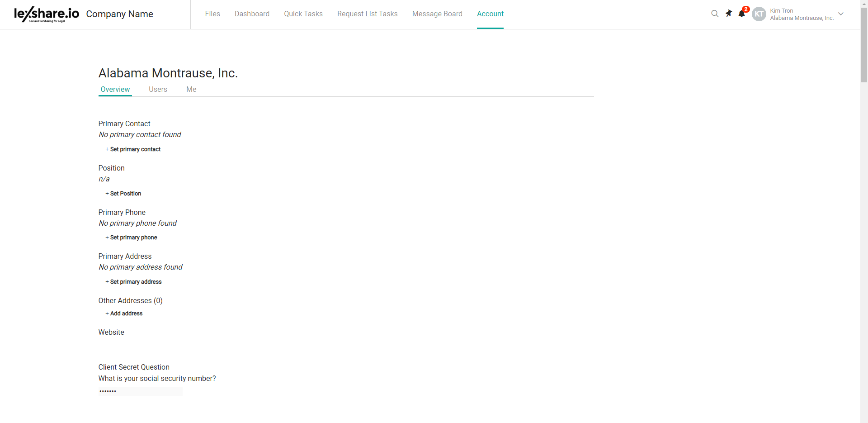Click Set primary address
Viewport: 868px width, 423px height.
[x=136, y=282]
